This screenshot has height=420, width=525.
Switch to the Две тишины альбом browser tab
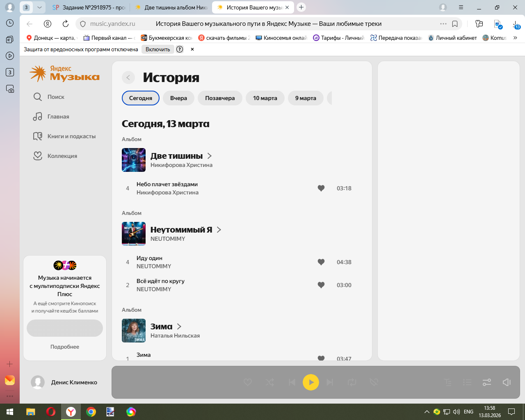[171, 7]
